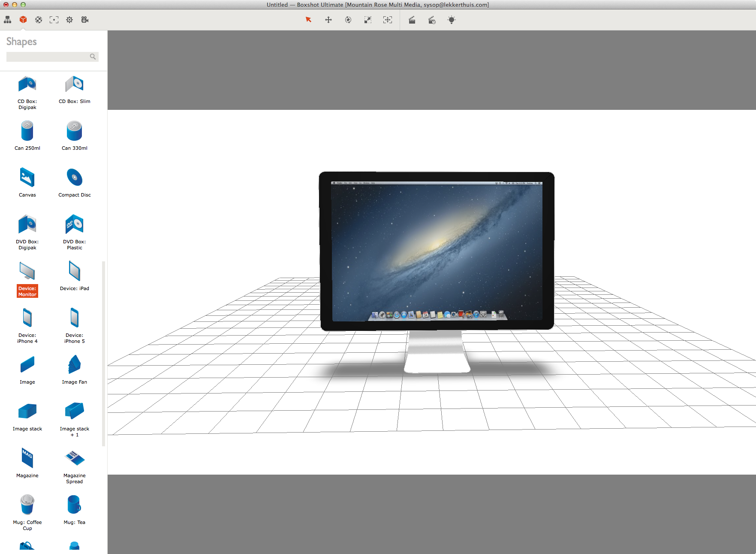Activate the move tool with four arrows
The width and height of the screenshot is (756, 554).
[x=328, y=20]
